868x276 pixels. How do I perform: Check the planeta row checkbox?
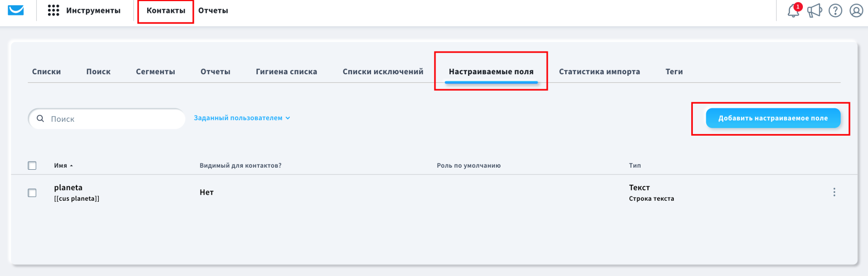click(x=32, y=192)
